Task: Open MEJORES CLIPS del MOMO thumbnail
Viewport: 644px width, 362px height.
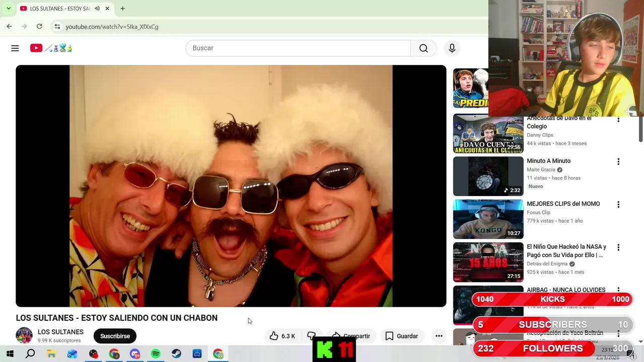Action: [x=488, y=219]
